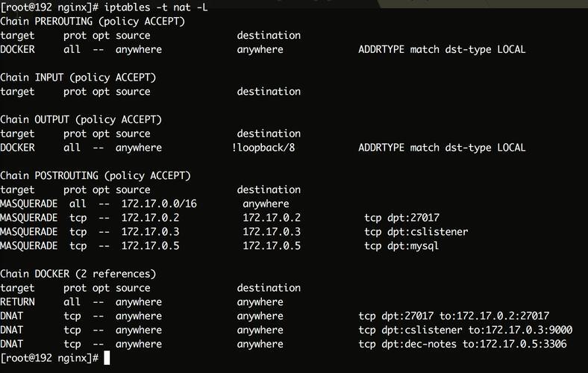
Task: Click the source address 172.17.0.5 in POSTROUTING
Action: [x=151, y=246]
